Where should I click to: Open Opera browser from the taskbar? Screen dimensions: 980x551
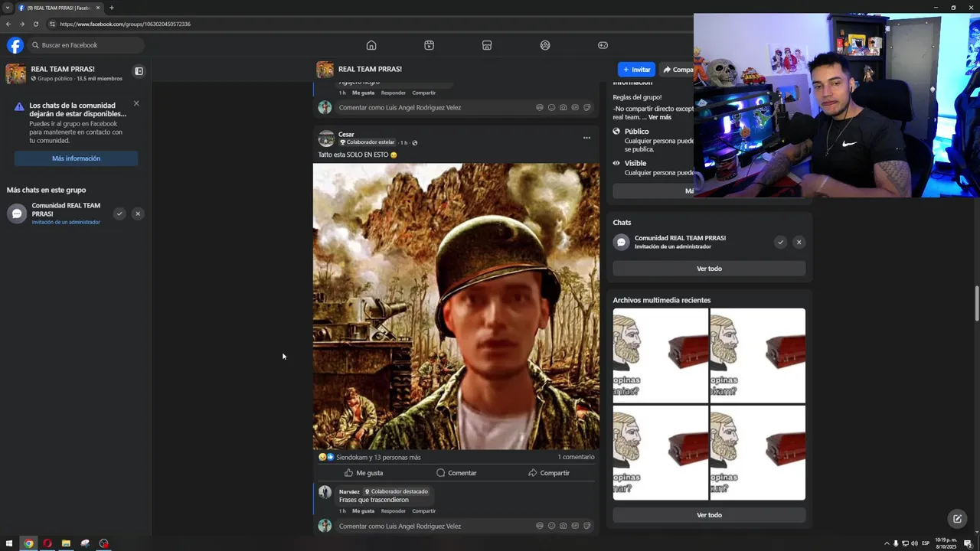click(47, 543)
